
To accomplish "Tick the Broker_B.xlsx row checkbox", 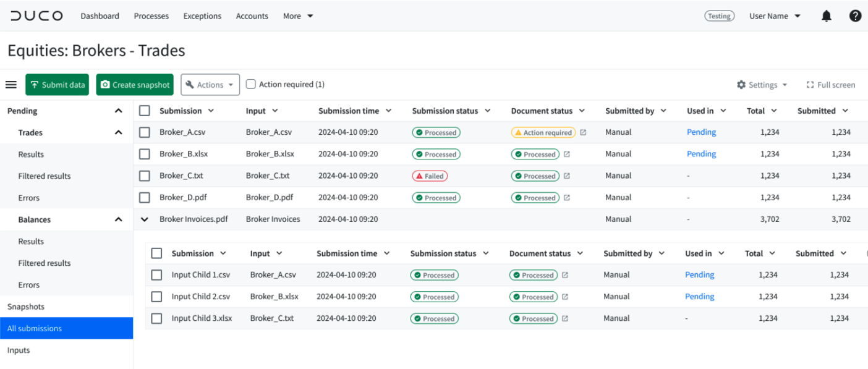I will 145,154.
